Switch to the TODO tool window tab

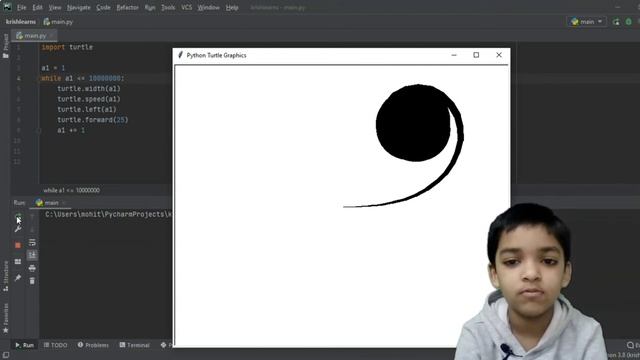tap(55, 345)
